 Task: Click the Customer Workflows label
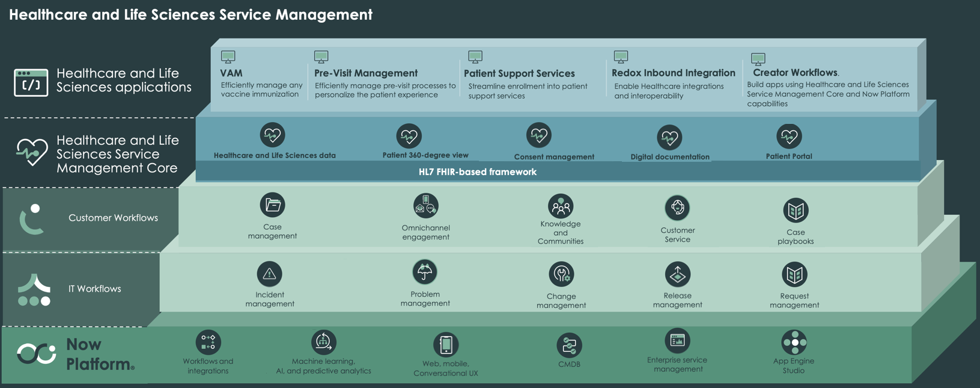pyautogui.click(x=113, y=218)
